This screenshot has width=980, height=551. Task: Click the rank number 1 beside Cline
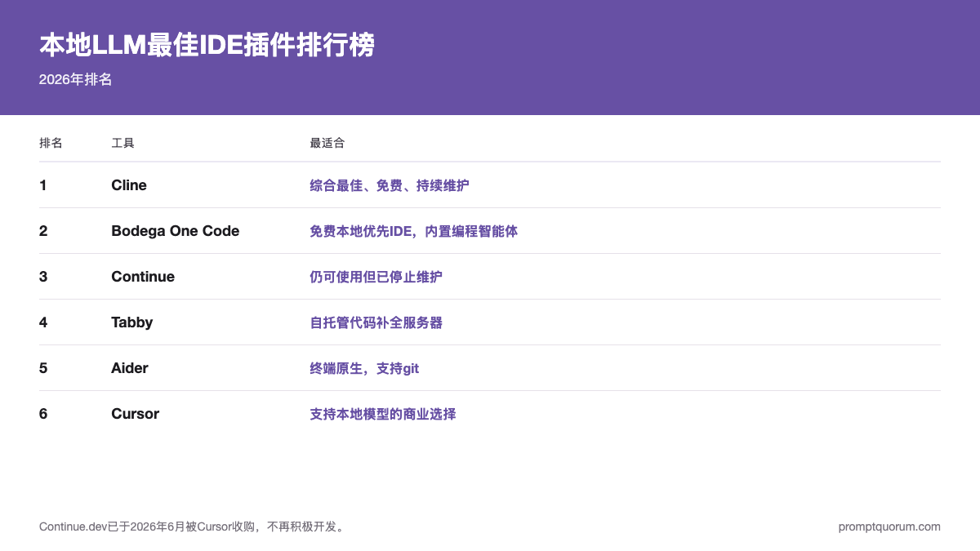[43, 185]
